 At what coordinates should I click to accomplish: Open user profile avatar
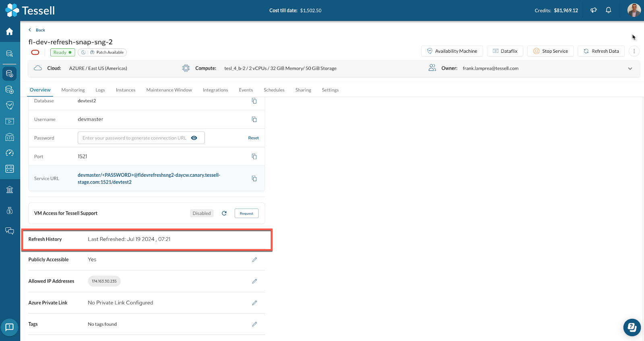[634, 10]
